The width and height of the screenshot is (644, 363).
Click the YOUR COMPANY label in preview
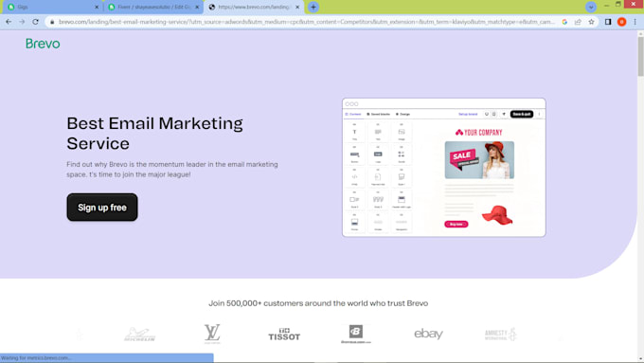[479, 133]
